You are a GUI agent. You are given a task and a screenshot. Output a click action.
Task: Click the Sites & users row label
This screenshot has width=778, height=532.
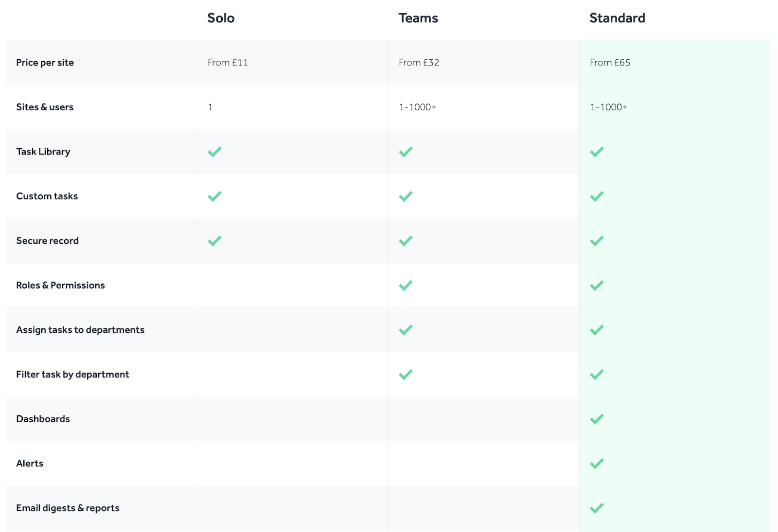[45, 107]
